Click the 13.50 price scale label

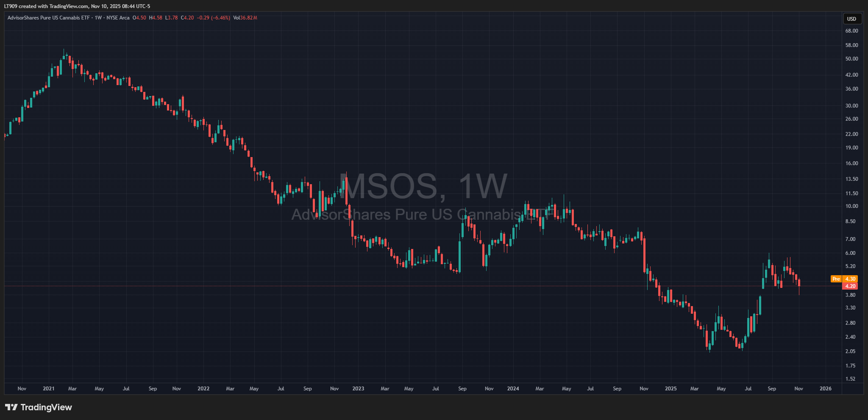[851, 179]
